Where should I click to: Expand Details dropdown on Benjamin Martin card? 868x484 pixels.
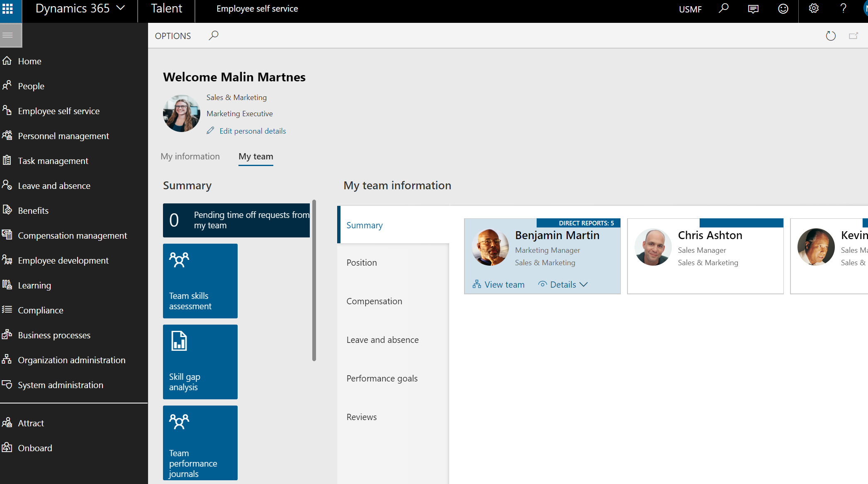coord(563,284)
